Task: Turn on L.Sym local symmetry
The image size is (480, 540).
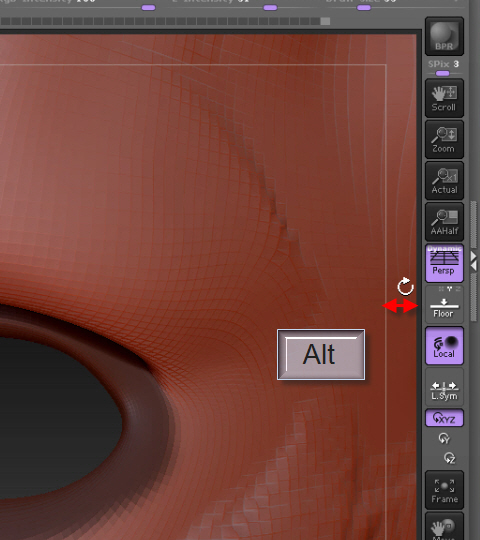Action: [x=444, y=387]
